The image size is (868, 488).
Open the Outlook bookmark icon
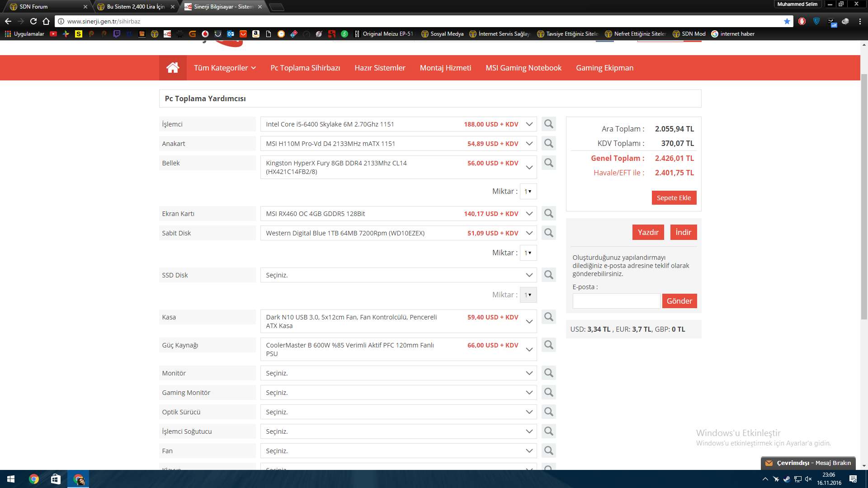231,34
